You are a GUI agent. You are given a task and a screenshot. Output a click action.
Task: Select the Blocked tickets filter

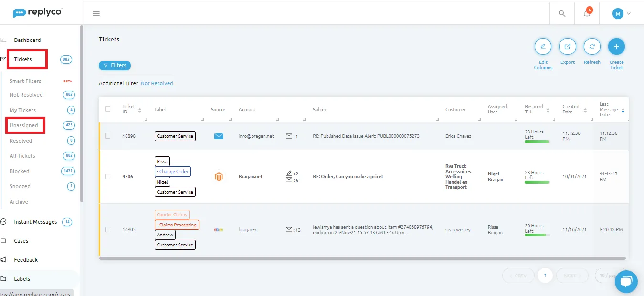pos(20,171)
